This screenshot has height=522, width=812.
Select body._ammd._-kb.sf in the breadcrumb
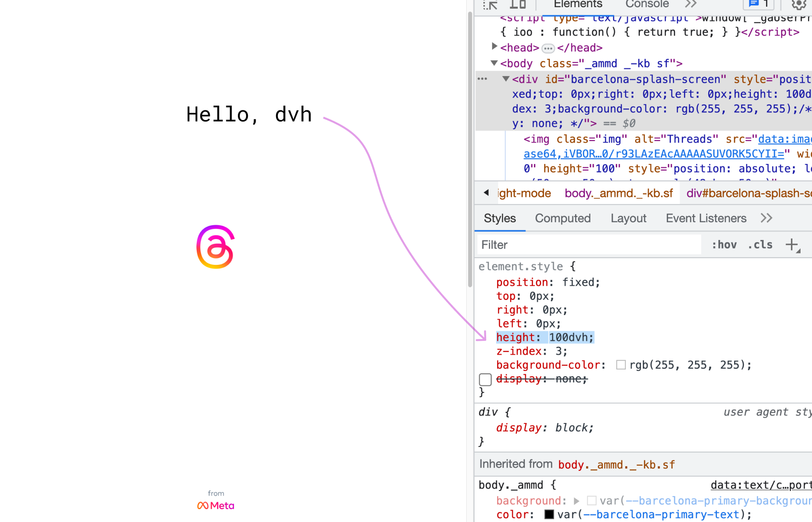point(619,193)
